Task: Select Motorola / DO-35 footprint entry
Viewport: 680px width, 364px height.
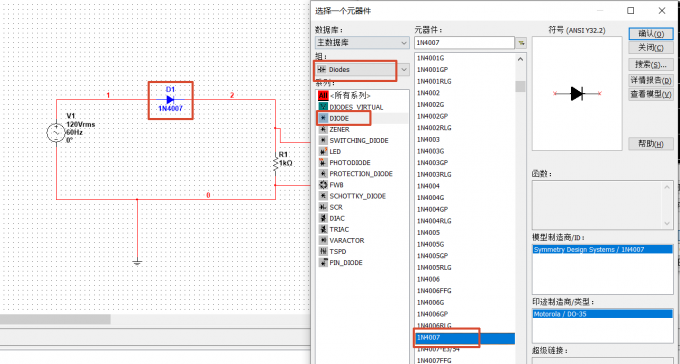Action: (x=602, y=314)
